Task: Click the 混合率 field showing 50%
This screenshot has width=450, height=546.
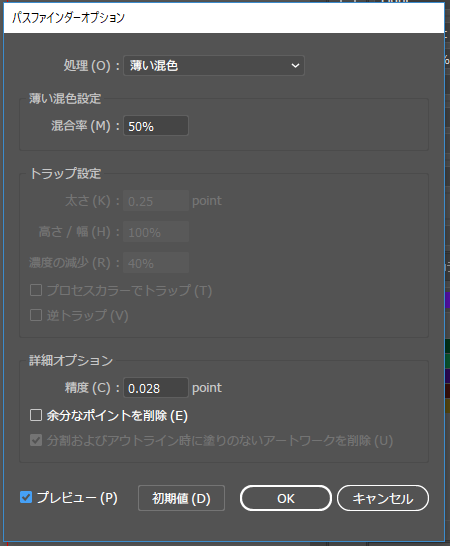Action: (156, 126)
